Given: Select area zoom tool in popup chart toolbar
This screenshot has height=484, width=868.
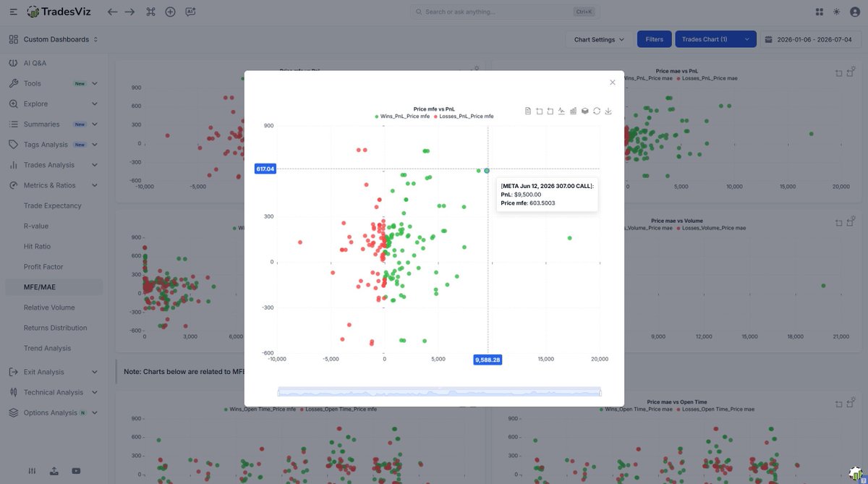Looking at the screenshot, I should coord(539,111).
